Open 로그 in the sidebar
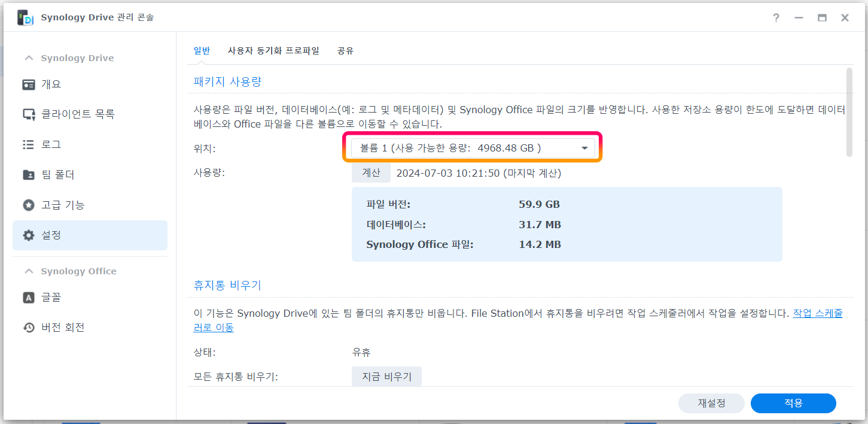 pos(90,145)
